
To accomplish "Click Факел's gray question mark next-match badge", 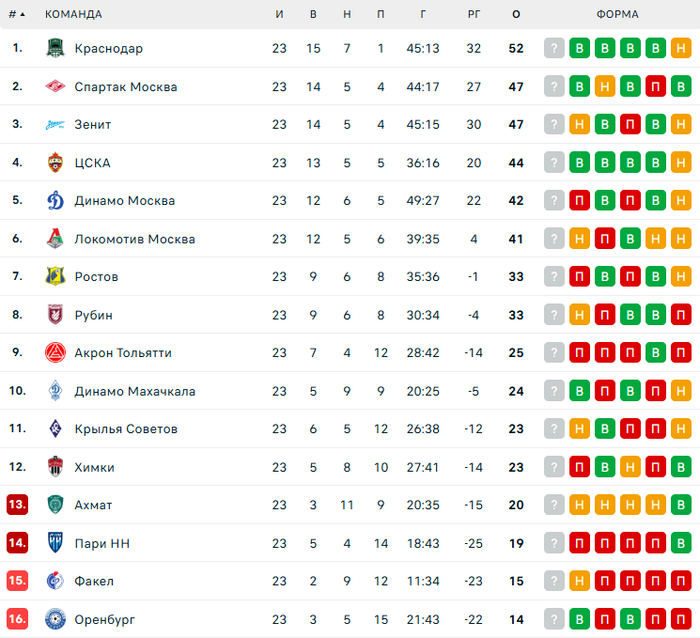I will [x=554, y=581].
